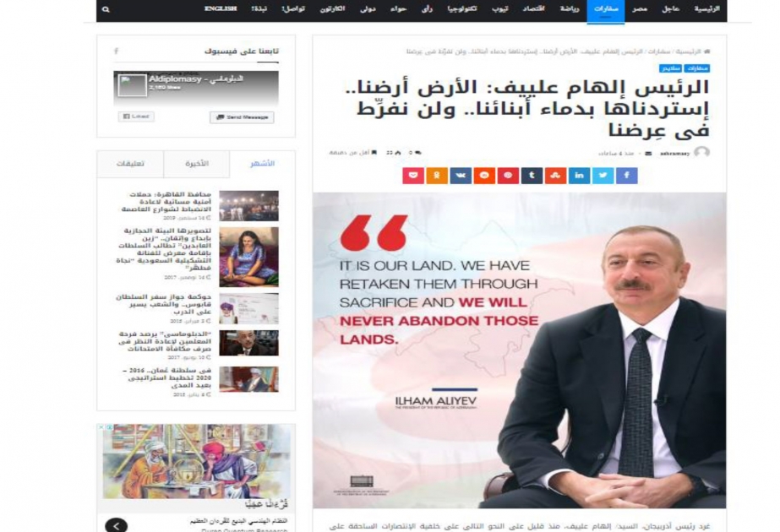Viewport: 780px width, 532px height.
Task: Switch to the تعليقات tab
Action: point(130,164)
